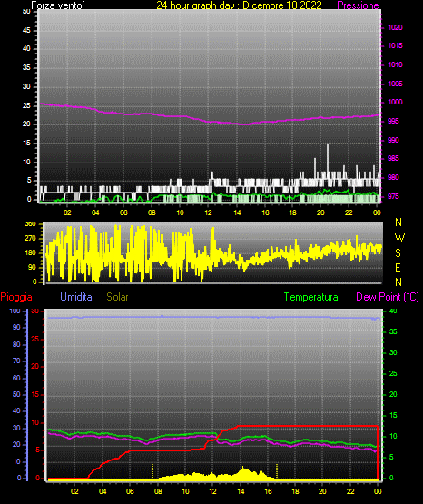Click the 24 hour graph day title
The height and width of the screenshot is (504, 423).
(239, 5)
